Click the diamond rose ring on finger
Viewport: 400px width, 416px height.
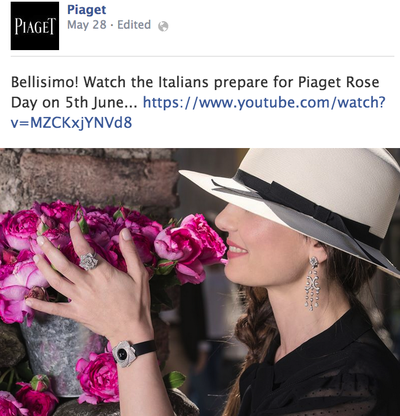[89, 261]
